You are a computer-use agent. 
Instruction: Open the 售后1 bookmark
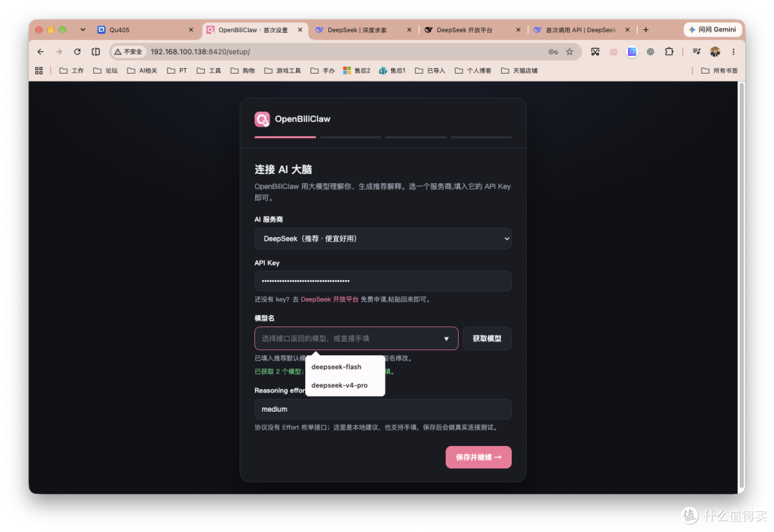393,70
